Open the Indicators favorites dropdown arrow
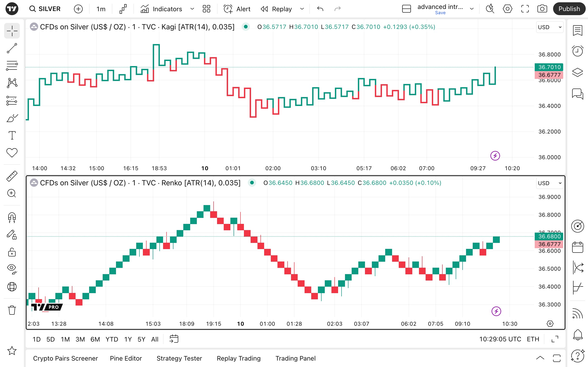588x367 pixels. click(x=192, y=9)
